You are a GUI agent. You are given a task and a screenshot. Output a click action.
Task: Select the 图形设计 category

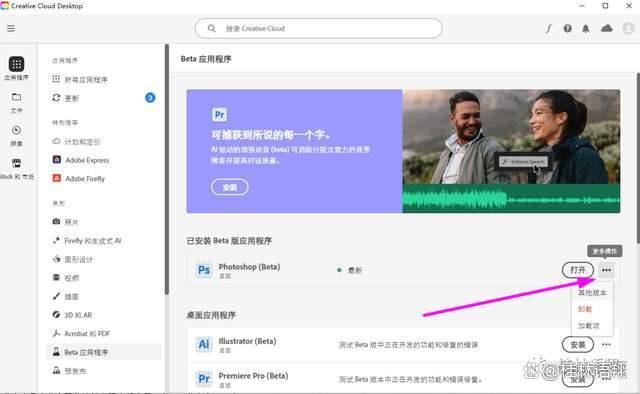tap(73, 259)
